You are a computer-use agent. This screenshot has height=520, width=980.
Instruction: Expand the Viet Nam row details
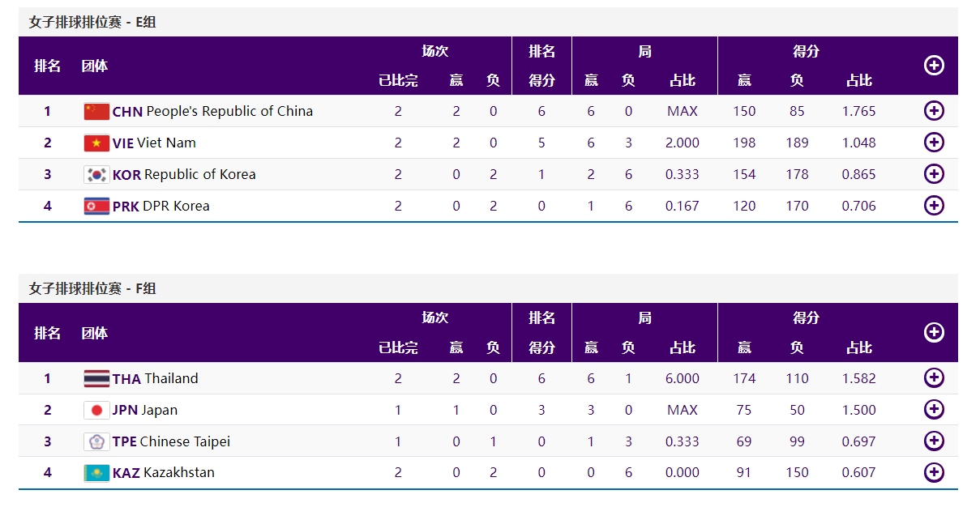[x=934, y=143]
